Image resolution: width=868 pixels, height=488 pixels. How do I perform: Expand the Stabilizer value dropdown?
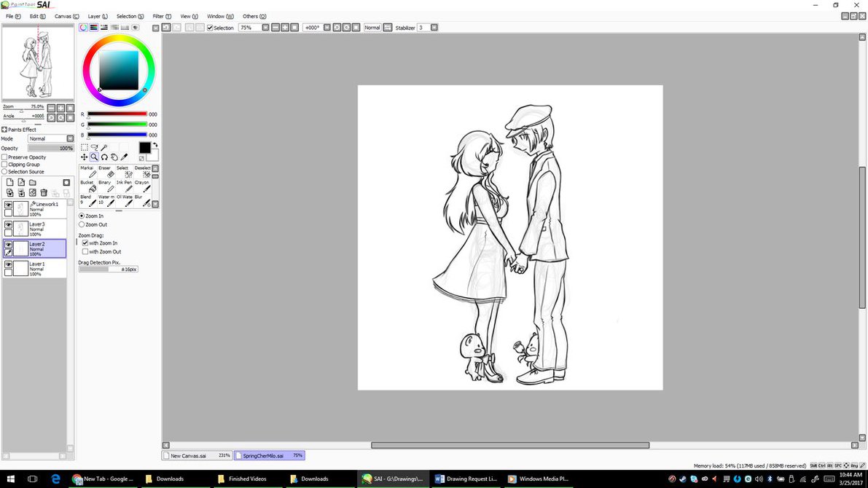point(434,28)
